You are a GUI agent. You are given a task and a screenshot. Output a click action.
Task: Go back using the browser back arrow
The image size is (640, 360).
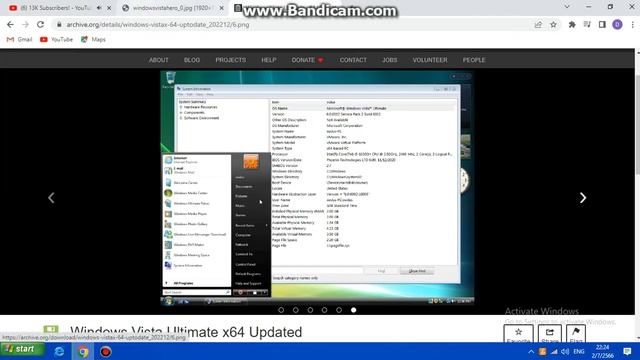pyautogui.click(x=10, y=24)
